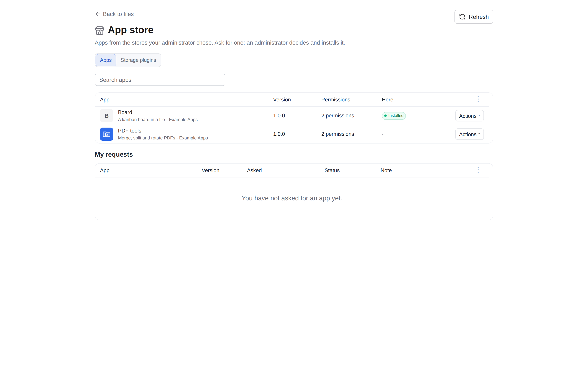Click the Status column header

pyautogui.click(x=332, y=170)
